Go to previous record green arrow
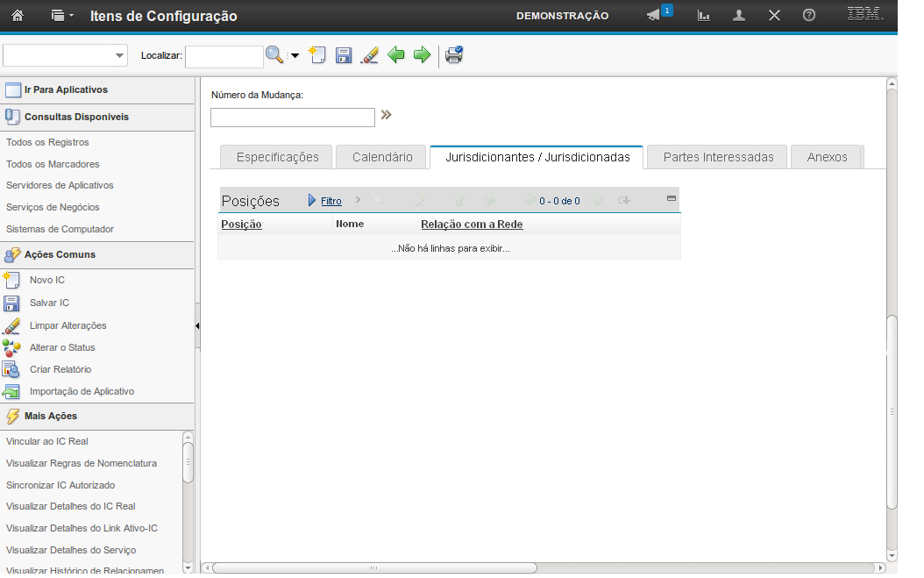Image resolution: width=924 pixels, height=578 pixels. coord(396,55)
